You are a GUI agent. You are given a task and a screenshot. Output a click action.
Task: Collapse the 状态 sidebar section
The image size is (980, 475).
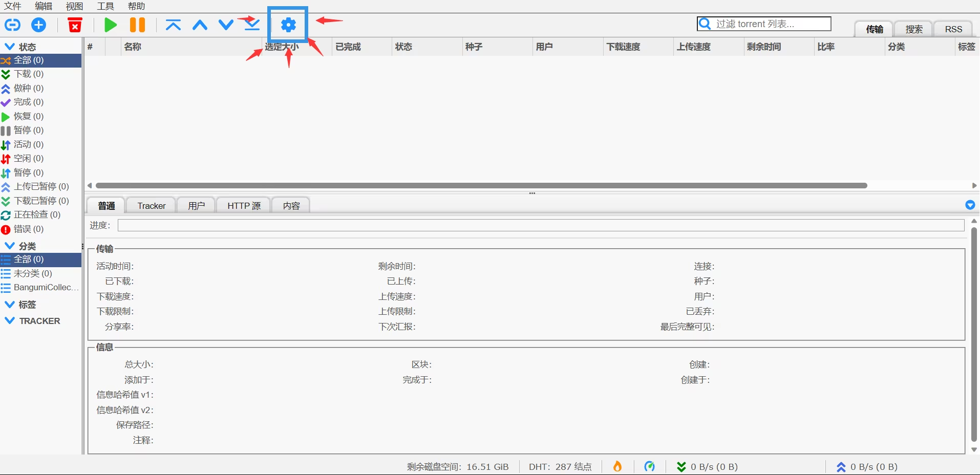[x=10, y=47]
